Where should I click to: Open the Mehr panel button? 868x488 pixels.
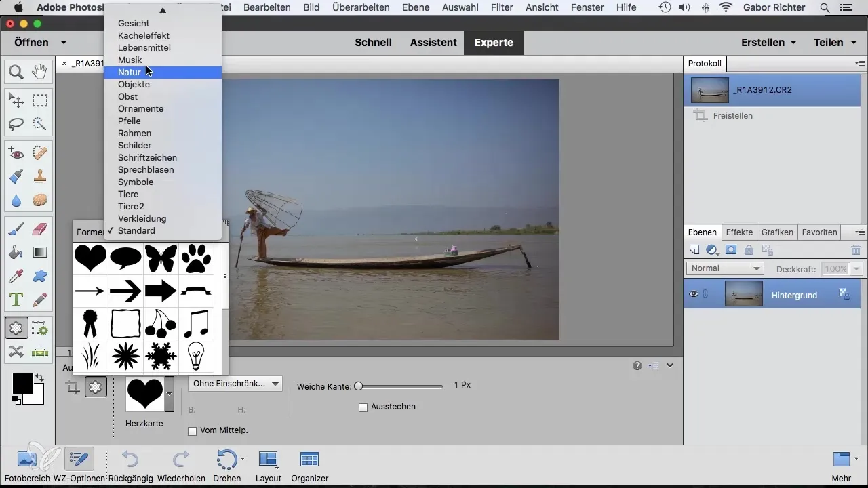click(842, 465)
